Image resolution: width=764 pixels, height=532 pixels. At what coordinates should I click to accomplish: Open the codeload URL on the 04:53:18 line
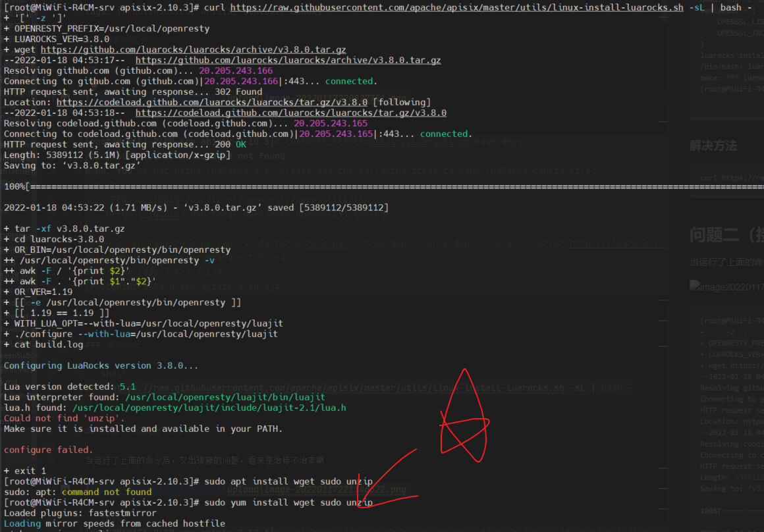(x=291, y=113)
